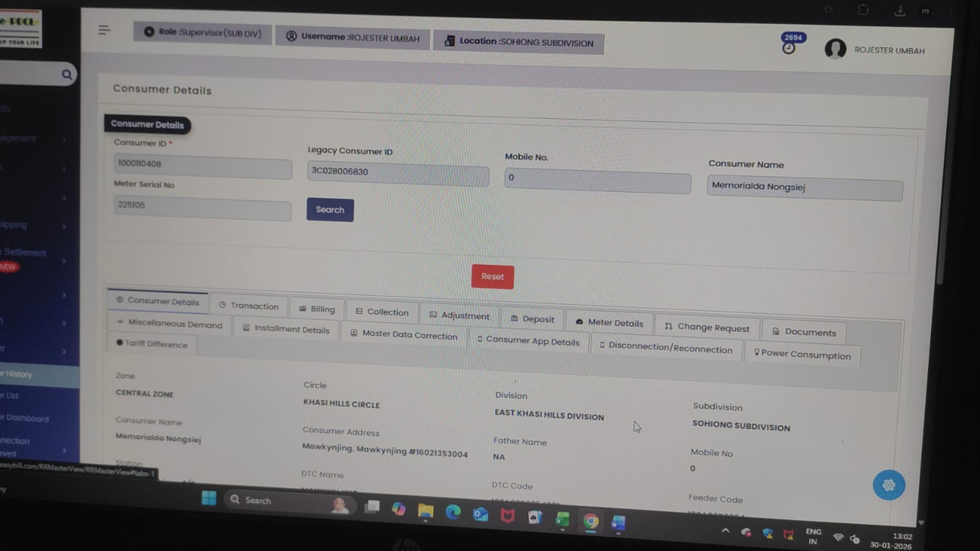Focus the Consumer Name input field

tap(804, 188)
